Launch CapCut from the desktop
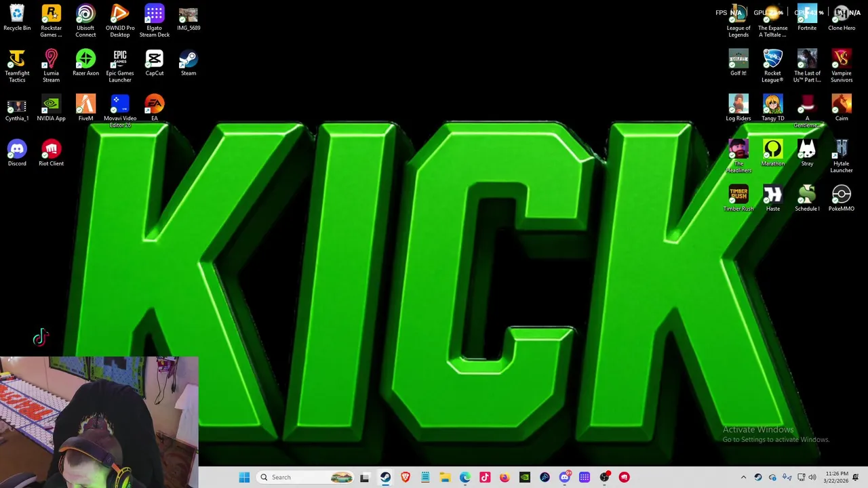This screenshot has width=868, height=488. (154, 63)
